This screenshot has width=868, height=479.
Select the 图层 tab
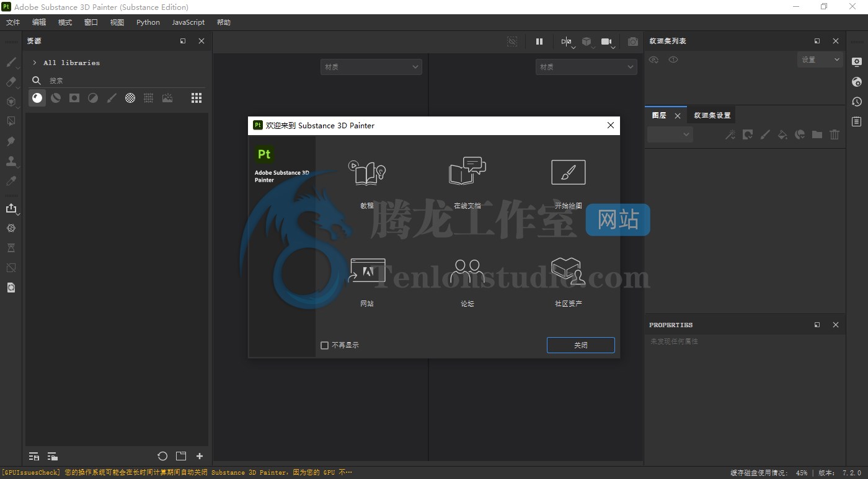(x=659, y=115)
